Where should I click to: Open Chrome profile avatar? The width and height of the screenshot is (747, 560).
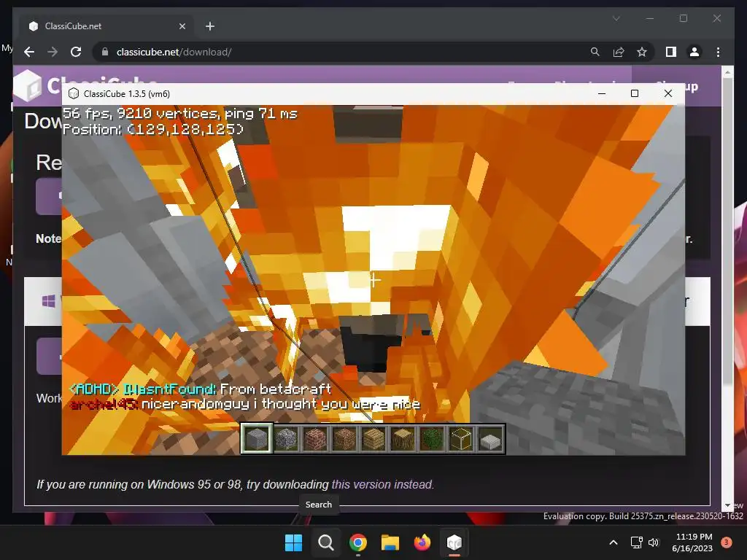click(694, 52)
